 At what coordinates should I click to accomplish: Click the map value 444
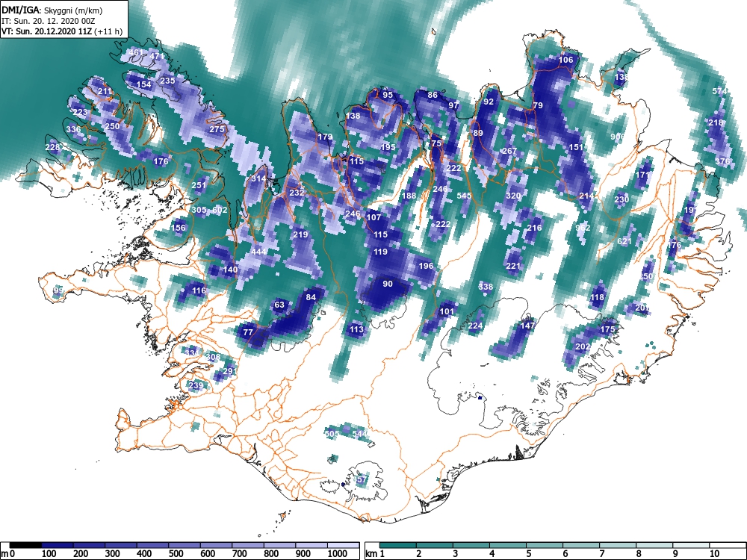258,252
